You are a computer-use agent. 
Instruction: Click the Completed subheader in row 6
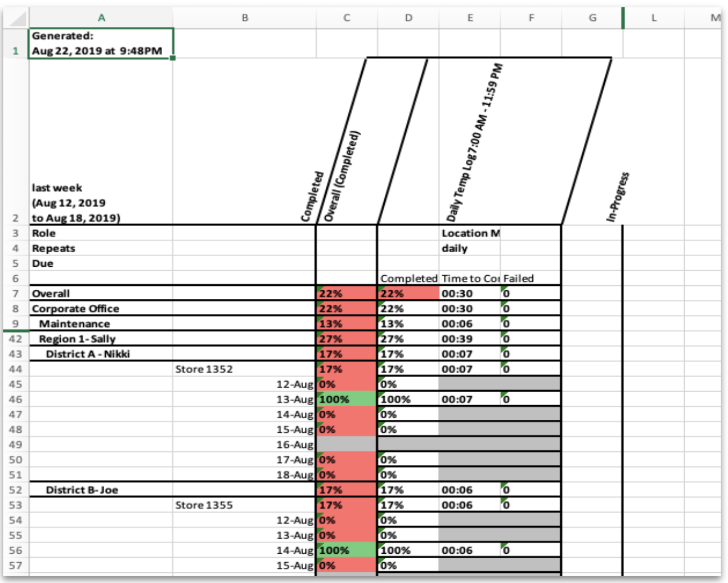408,279
